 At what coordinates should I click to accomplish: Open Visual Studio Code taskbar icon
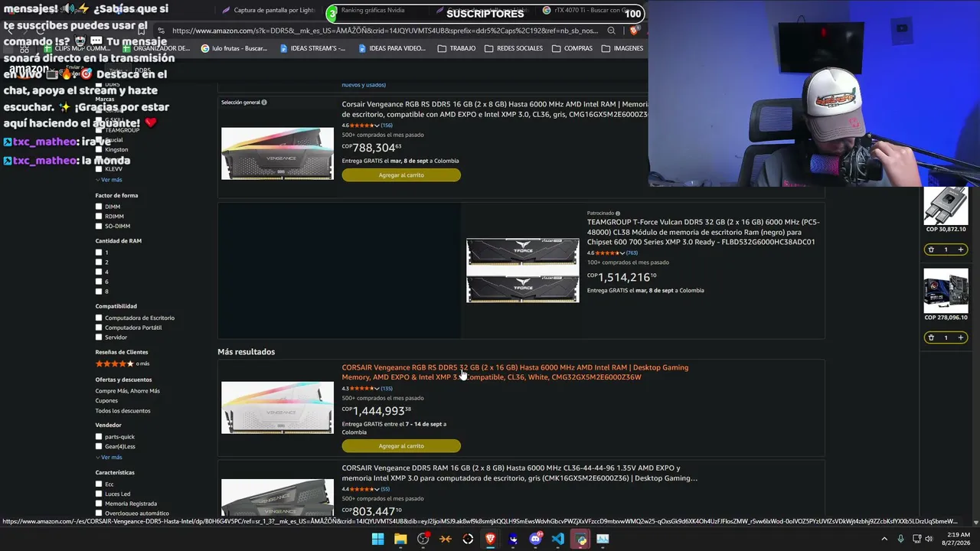[x=558, y=539]
